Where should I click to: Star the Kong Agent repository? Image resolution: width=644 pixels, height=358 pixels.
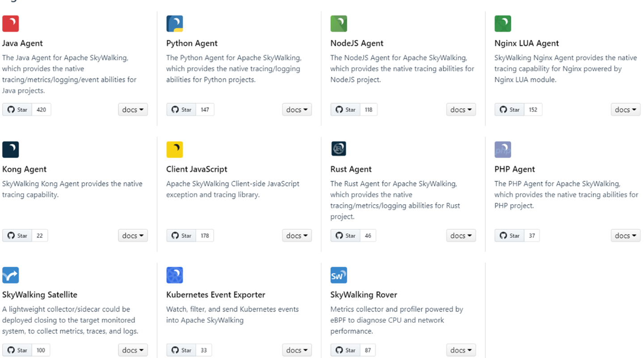(x=17, y=235)
